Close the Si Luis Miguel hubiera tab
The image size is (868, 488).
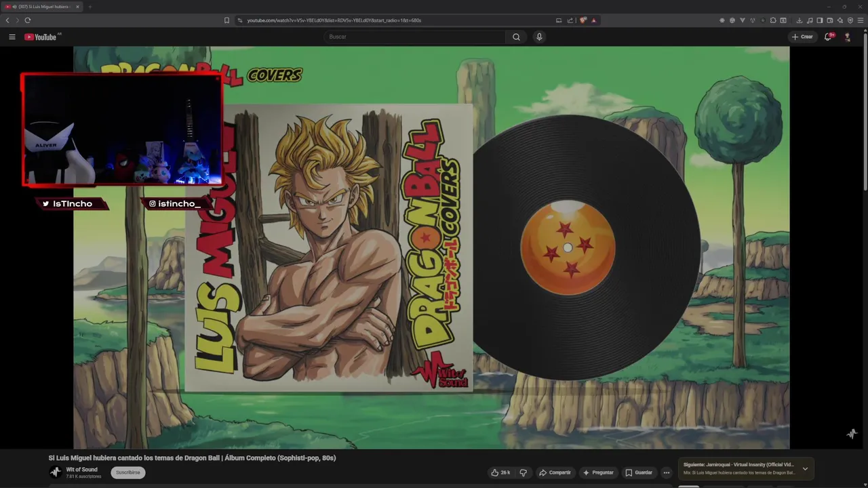77,7
